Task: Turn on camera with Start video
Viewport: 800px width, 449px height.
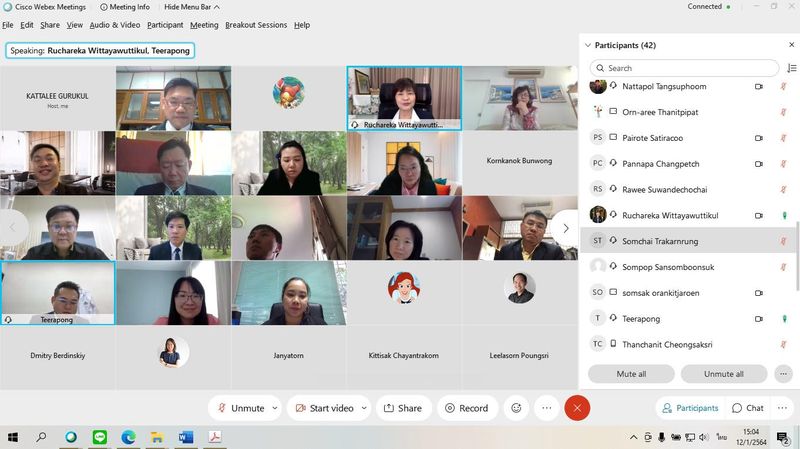Action: pos(323,408)
